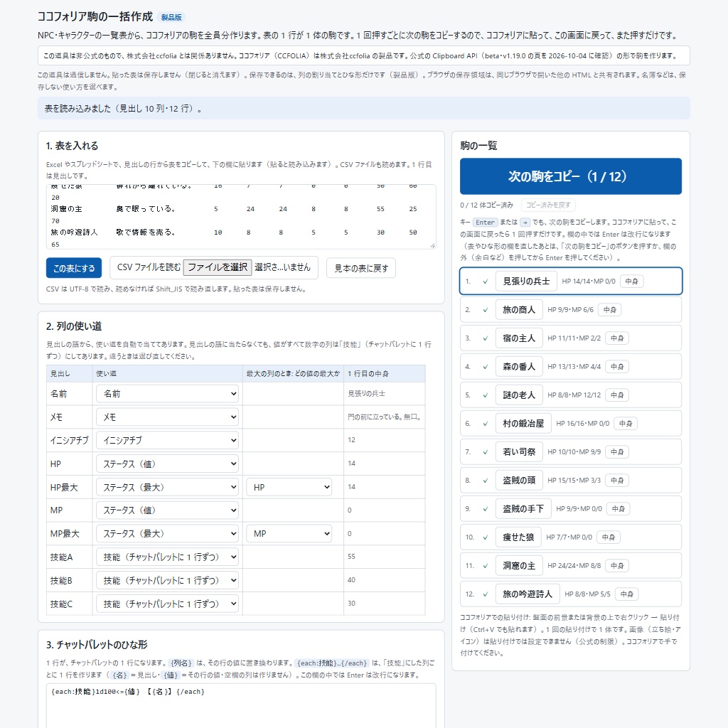Screen dimensions: 728x728
Task: Open the 中身 of 旅の吟遊詩人
Action: (x=627, y=594)
